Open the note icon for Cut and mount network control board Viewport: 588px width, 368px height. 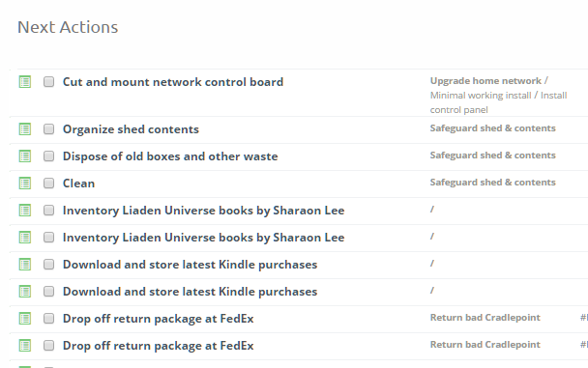[x=25, y=81]
